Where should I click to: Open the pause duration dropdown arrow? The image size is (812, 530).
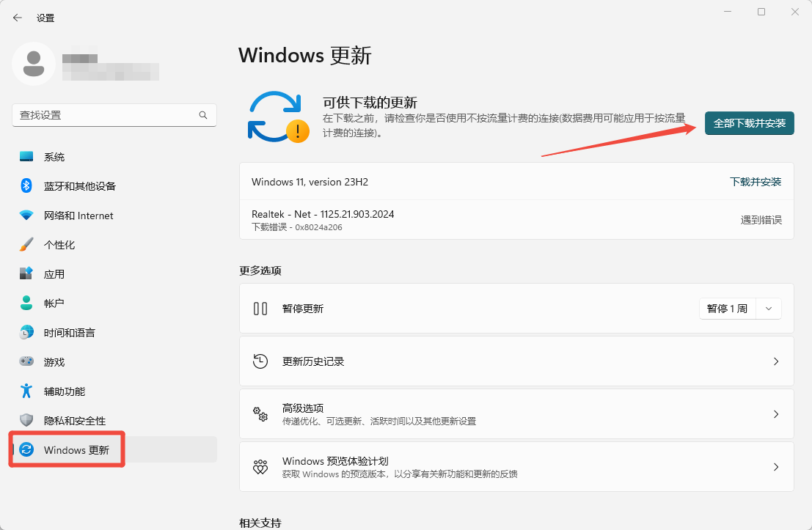769,309
